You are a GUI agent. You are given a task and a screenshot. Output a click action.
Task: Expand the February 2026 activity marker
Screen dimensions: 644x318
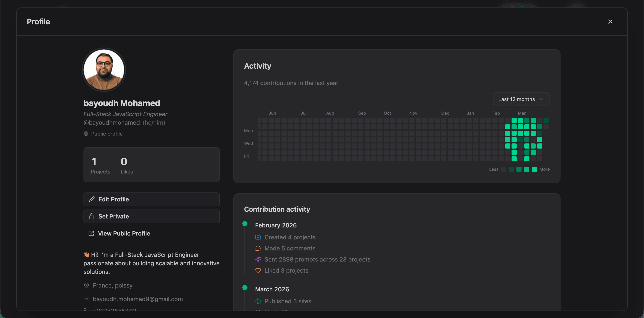click(x=245, y=223)
